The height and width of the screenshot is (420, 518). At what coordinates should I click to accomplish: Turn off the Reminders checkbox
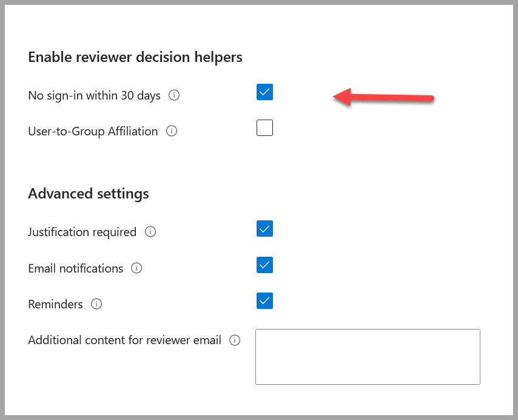(x=264, y=300)
